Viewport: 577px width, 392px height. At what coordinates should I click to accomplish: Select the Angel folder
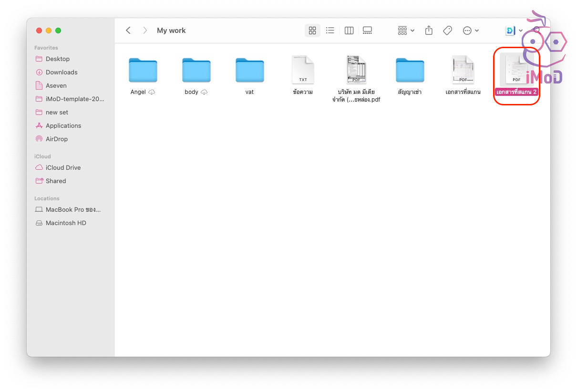[x=143, y=71]
